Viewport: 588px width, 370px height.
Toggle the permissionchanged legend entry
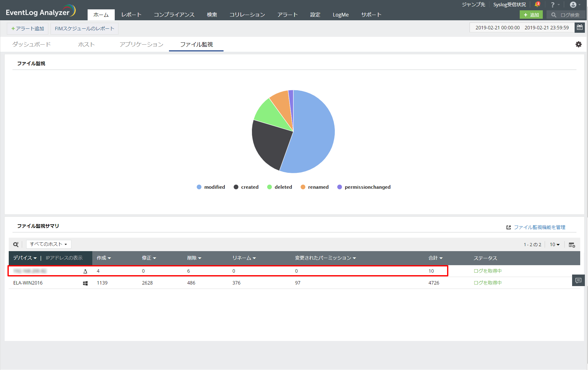pos(364,187)
